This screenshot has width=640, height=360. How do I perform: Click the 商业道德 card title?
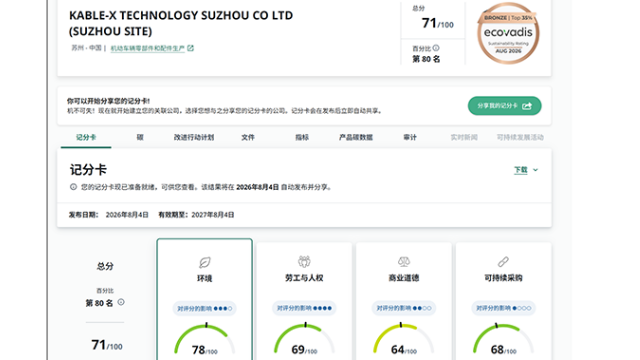404,278
